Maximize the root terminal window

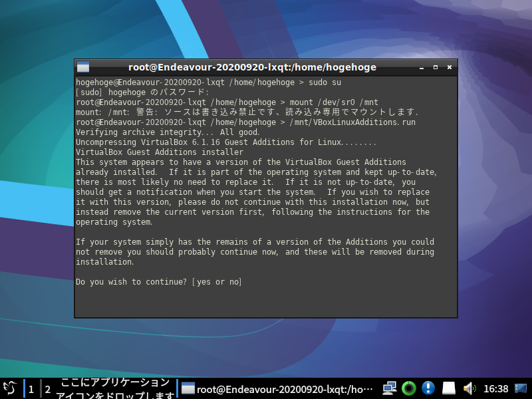click(x=436, y=68)
